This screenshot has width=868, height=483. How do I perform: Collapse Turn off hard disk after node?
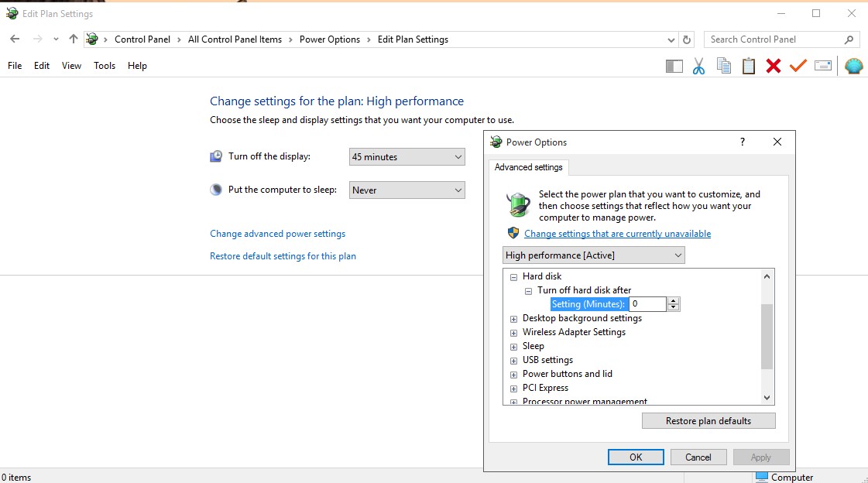pos(528,290)
